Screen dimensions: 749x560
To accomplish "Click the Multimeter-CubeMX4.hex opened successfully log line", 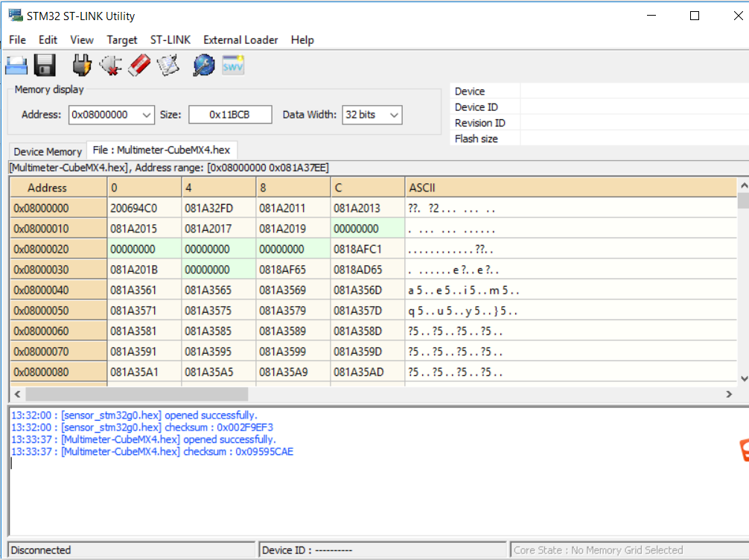I will pos(143,439).
